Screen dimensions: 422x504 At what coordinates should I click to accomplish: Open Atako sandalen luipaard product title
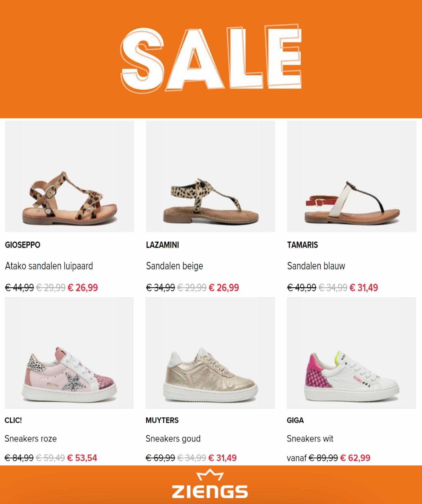pyautogui.click(x=49, y=266)
